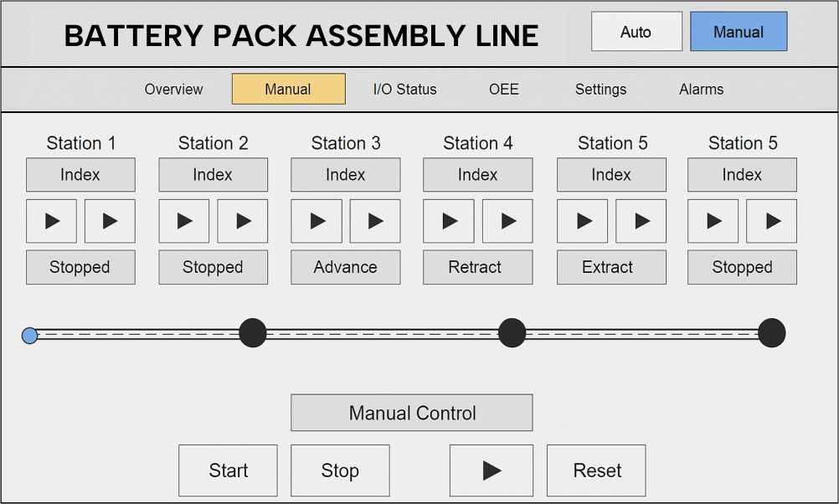This screenshot has width=839, height=504.
Task: View the OEE screen
Action: click(x=503, y=90)
